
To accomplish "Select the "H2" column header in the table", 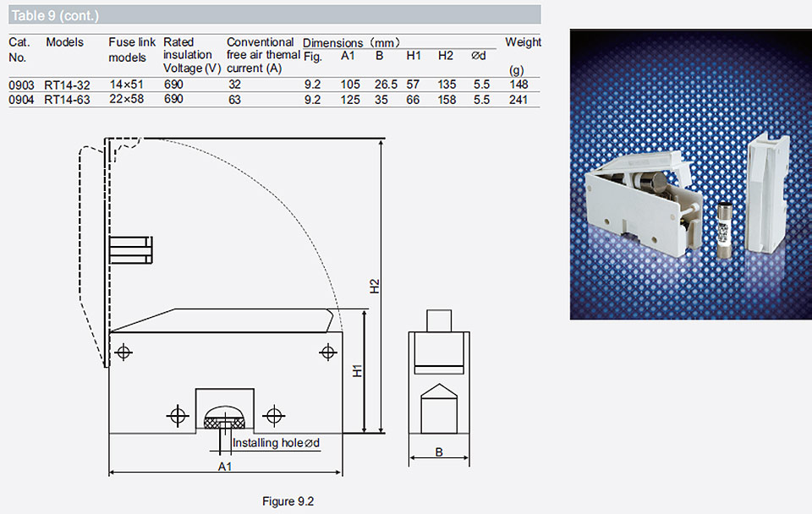I will tap(446, 56).
